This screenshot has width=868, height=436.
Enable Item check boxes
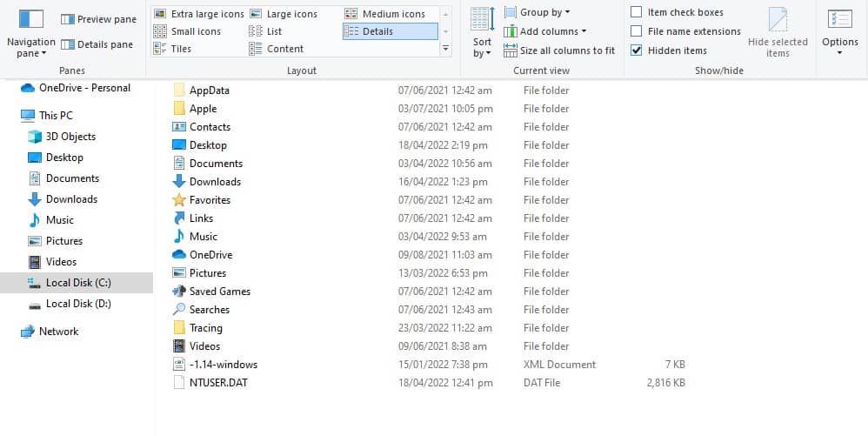pyautogui.click(x=637, y=12)
